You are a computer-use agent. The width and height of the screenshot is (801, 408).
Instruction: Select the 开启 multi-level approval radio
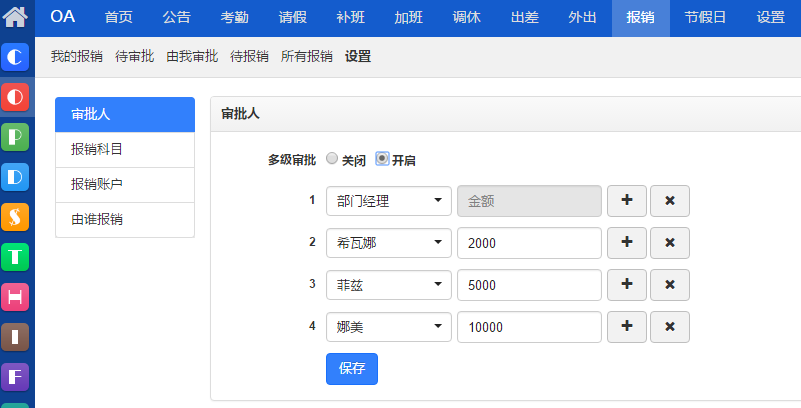[381, 158]
